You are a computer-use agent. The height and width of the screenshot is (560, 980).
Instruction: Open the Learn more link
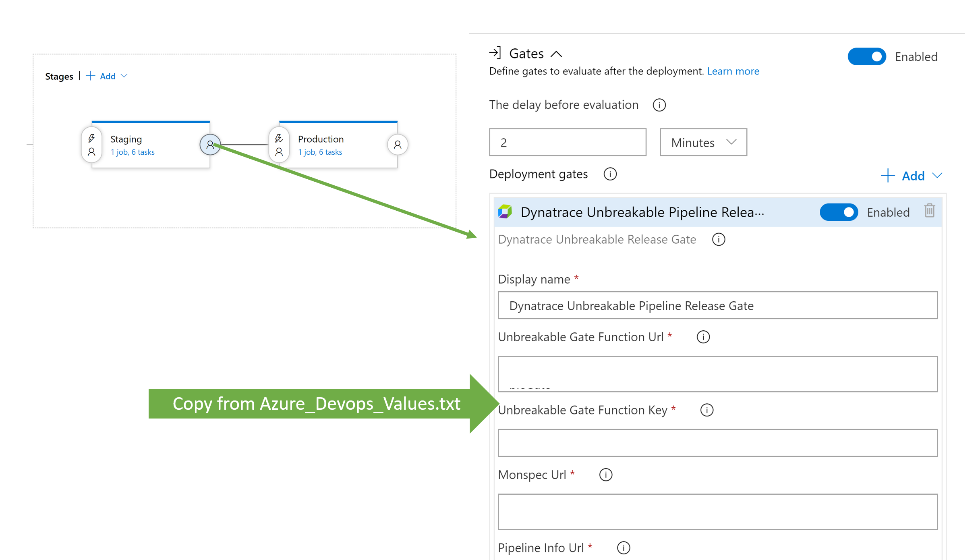733,71
